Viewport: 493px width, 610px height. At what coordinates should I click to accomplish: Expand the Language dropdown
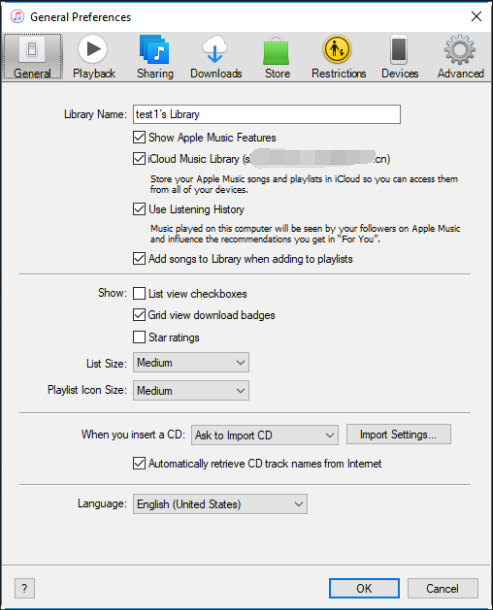(220, 504)
